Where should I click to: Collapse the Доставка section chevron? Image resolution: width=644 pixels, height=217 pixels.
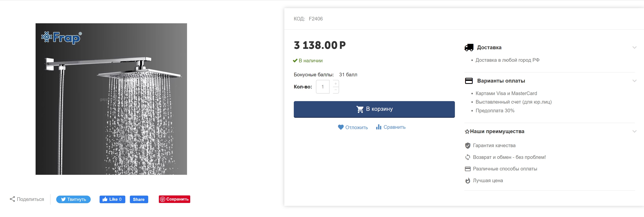[x=634, y=48]
